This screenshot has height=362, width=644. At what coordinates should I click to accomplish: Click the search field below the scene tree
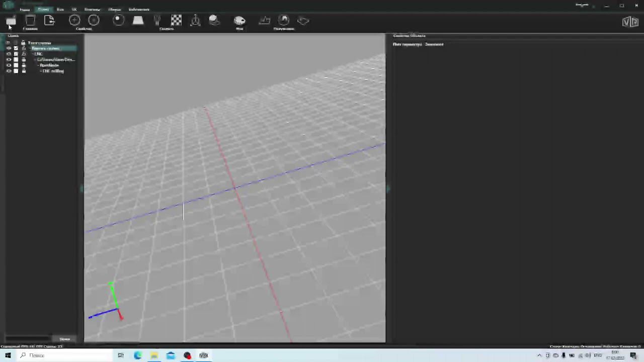point(28,339)
